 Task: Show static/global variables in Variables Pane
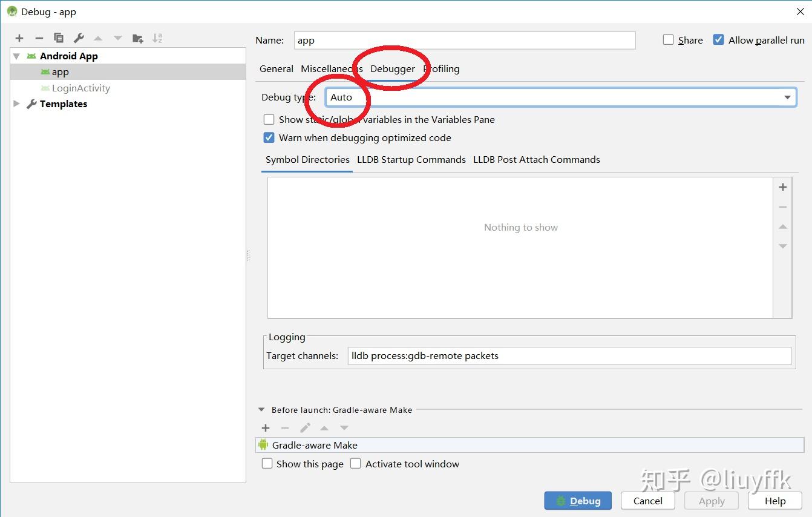pyautogui.click(x=269, y=119)
